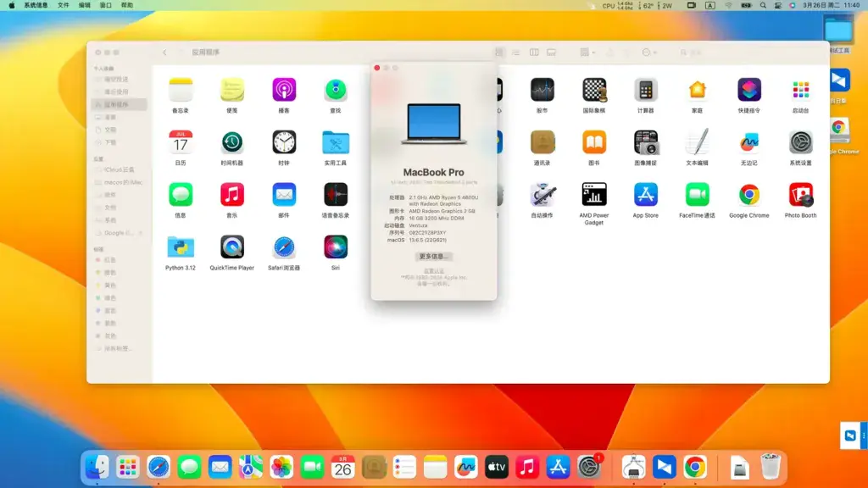The height and width of the screenshot is (488, 868).
Task: Open the 文本编辑 (TextEdit) app icon
Action: (x=697, y=142)
